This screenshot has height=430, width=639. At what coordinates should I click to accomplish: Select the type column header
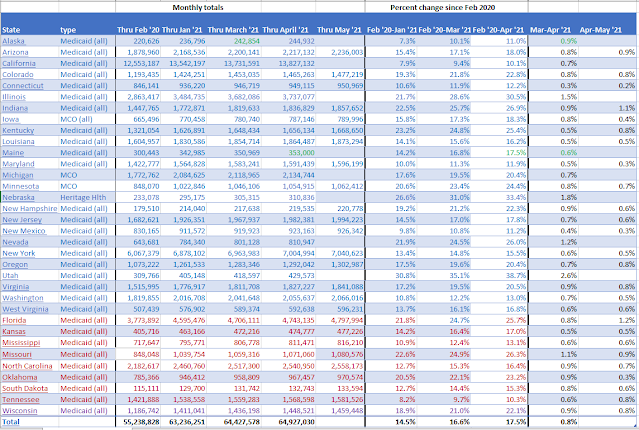(x=68, y=30)
